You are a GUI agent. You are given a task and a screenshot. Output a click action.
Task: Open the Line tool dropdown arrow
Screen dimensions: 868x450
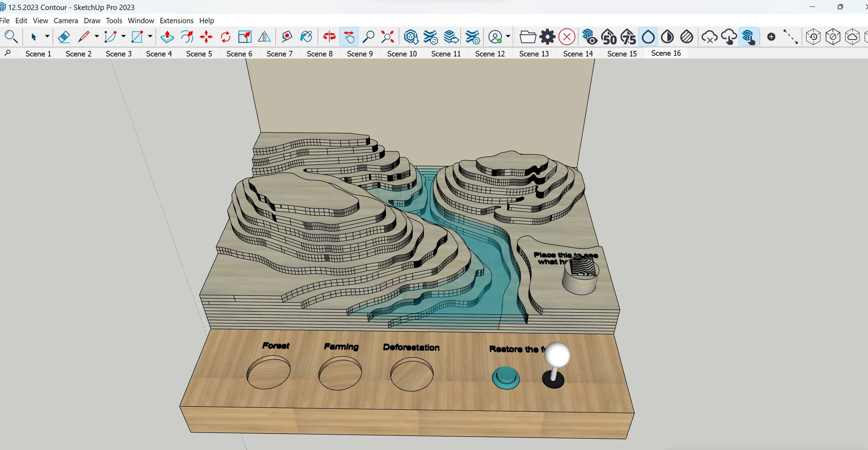tap(97, 36)
